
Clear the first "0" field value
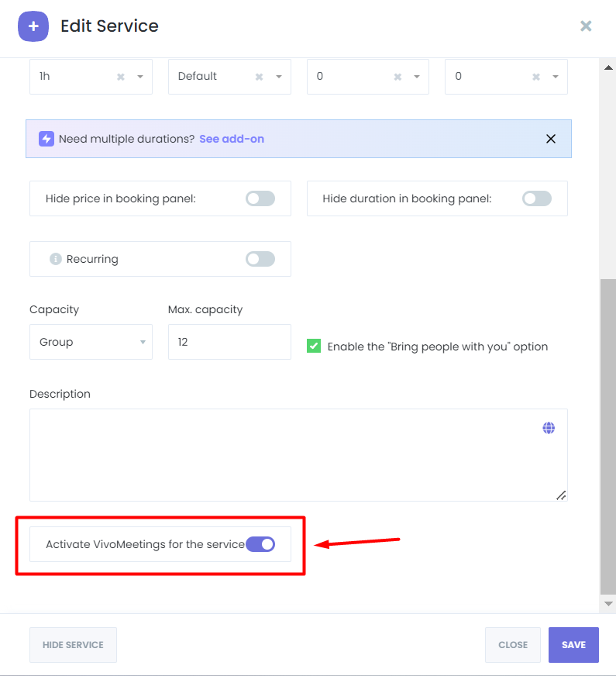[x=397, y=77]
